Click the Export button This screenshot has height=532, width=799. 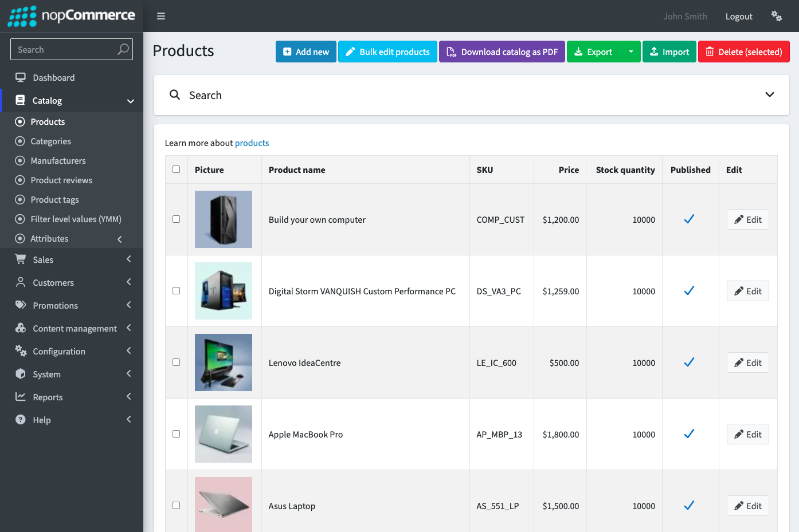pos(594,52)
